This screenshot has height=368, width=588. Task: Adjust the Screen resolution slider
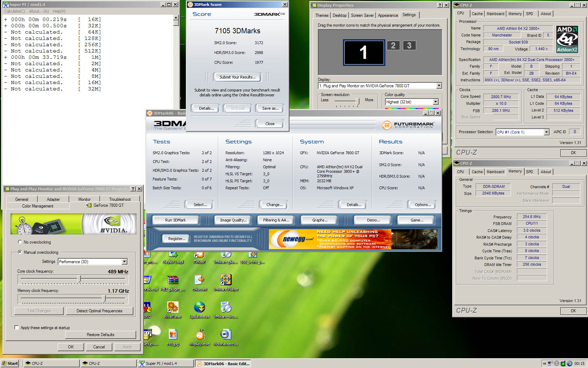[x=357, y=101]
